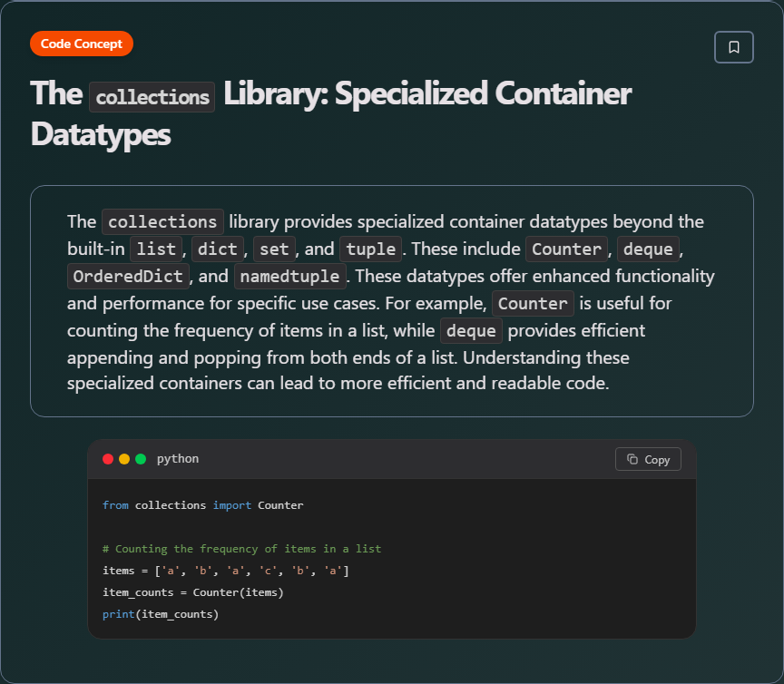Screen dimensions: 784x684
Task: Click the green window dot icon
Action: [139, 459]
